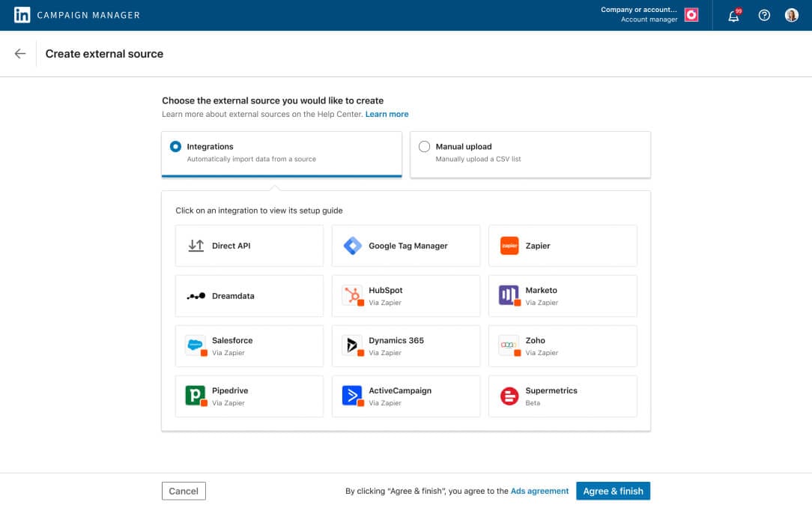812x508 pixels.
Task: Open the help question mark icon
Action: click(x=764, y=15)
